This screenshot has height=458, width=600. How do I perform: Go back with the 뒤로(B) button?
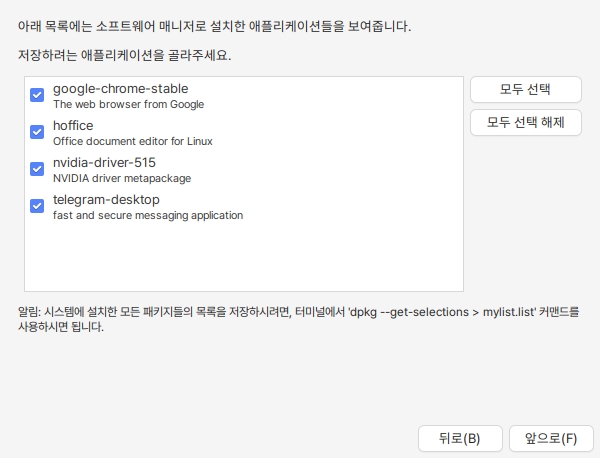click(459, 438)
